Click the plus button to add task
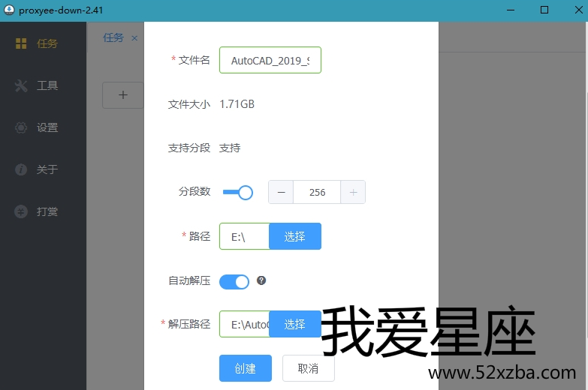 (x=123, y=95)
